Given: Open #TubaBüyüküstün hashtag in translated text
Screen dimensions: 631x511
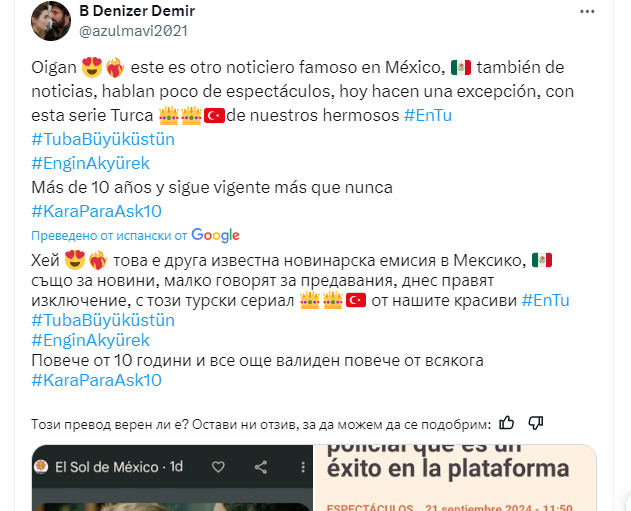Looking at the screenshot, I should pos(103,321).
